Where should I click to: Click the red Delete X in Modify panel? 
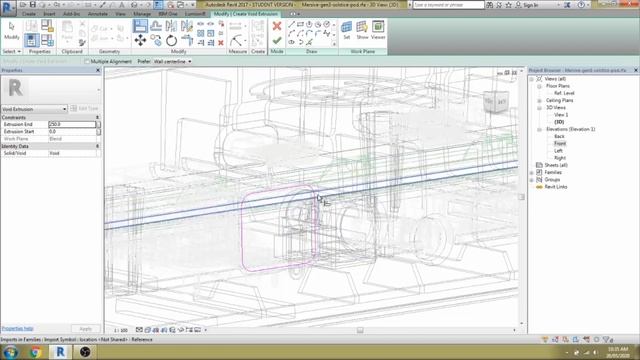(221, 42)
